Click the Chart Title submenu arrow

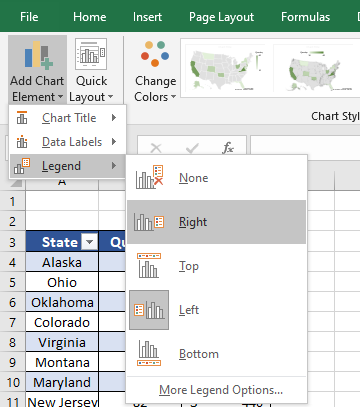(114, 118)
